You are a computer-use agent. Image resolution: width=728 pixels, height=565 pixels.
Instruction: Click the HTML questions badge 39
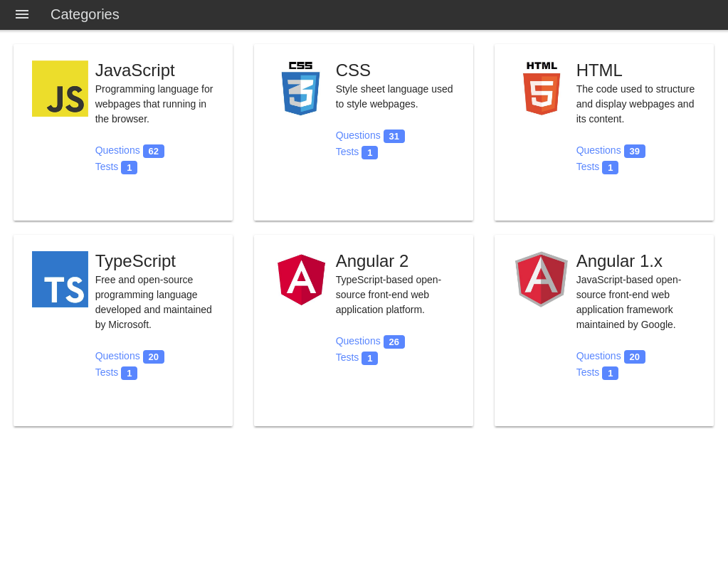pos(635,152)
